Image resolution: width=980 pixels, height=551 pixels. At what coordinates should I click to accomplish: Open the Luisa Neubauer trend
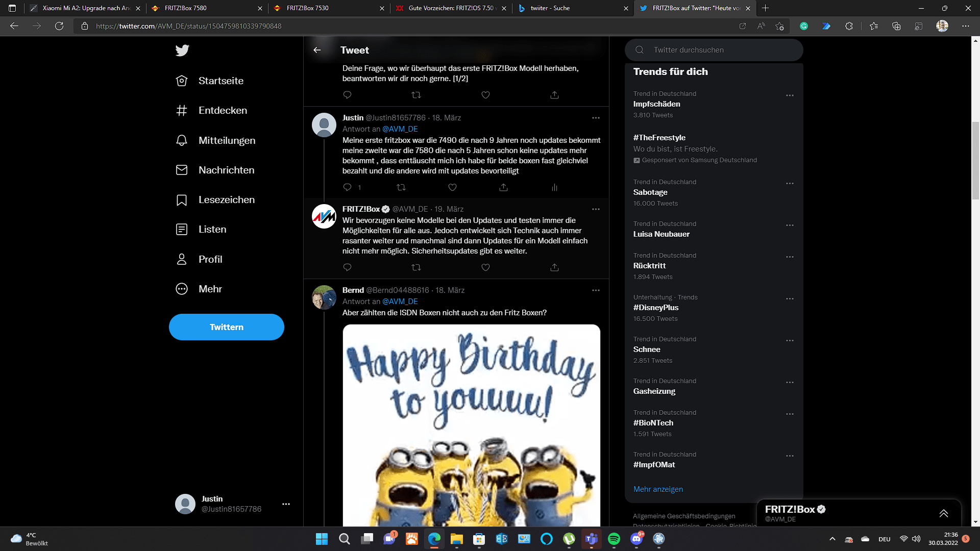coord(661,234)
